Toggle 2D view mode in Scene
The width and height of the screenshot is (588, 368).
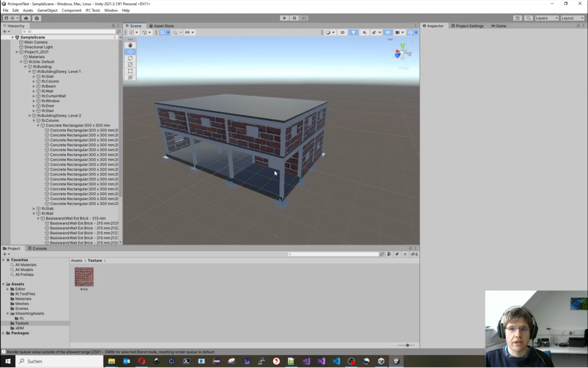coord(343,32)
